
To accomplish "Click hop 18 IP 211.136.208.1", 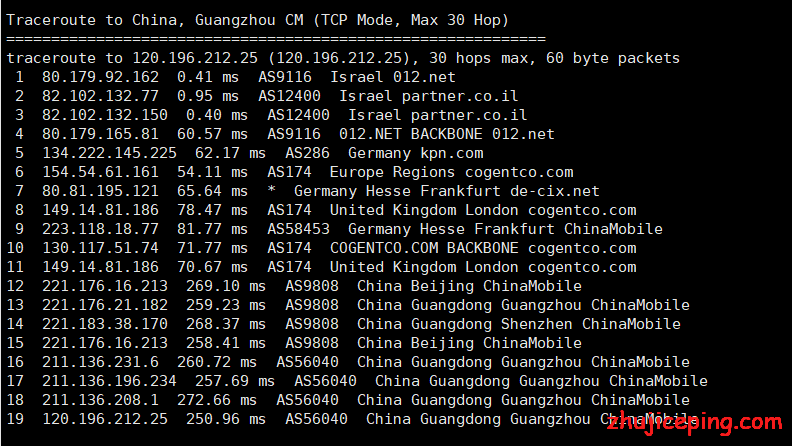I will point(100,401).
